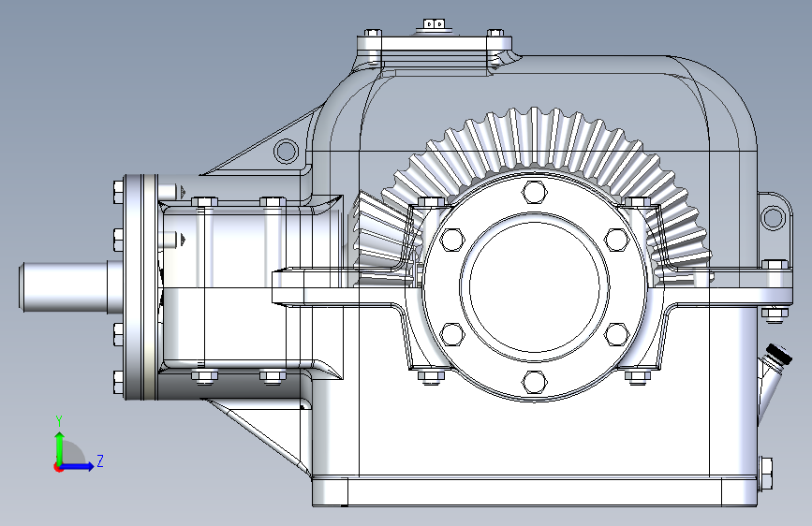Select the lower-right hex bolt on the round end cap
The height and width of the screenshot is (526, 812).
pos(617,334)
